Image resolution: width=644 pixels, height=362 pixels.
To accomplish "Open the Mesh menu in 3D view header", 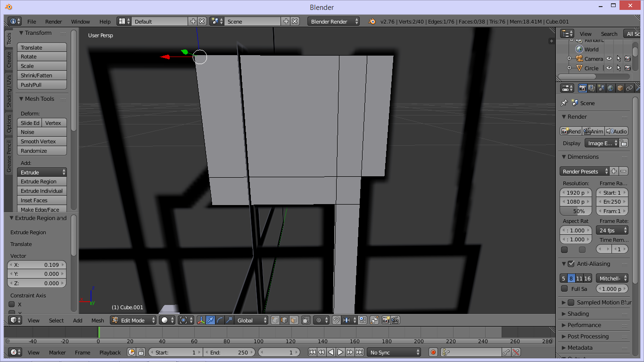I will (x=98, y=320).
